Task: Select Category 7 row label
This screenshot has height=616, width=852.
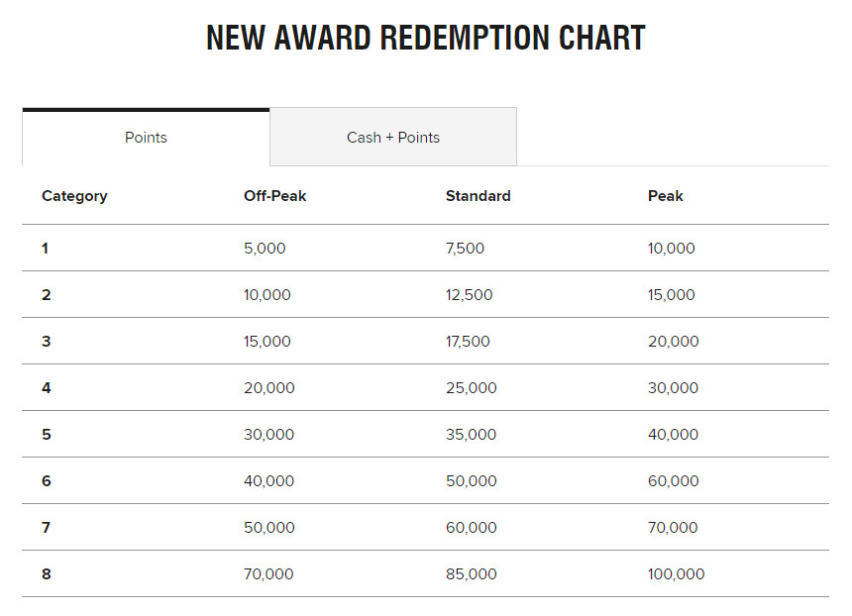Action: 46,528
